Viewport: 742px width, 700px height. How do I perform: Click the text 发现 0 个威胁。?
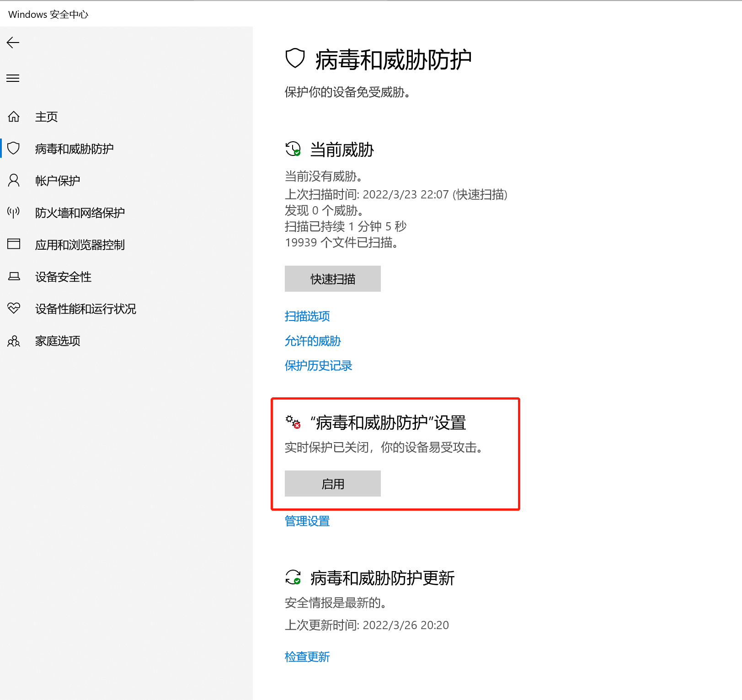325,210
